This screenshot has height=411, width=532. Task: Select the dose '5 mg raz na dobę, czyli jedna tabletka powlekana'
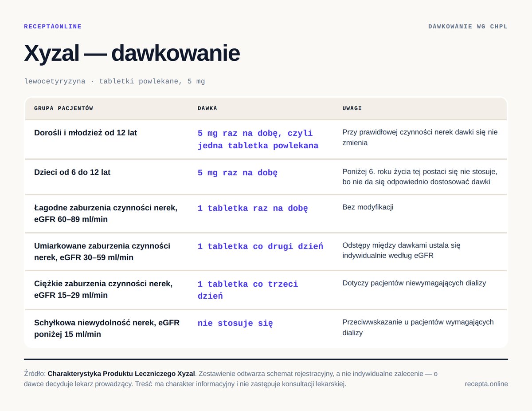coord(258,139)
